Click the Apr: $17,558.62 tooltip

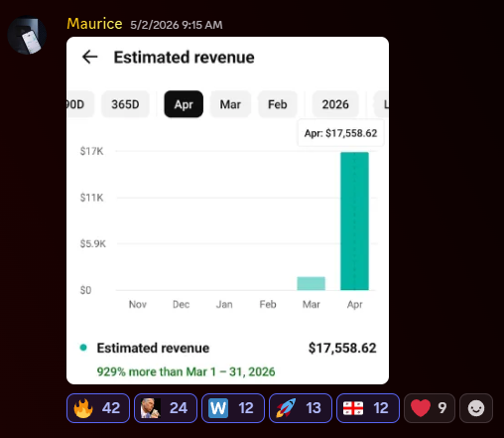(340, 133)
